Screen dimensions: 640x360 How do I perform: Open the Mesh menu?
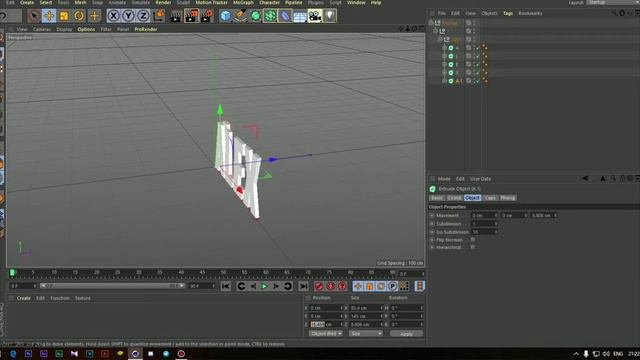pos(80,2)
